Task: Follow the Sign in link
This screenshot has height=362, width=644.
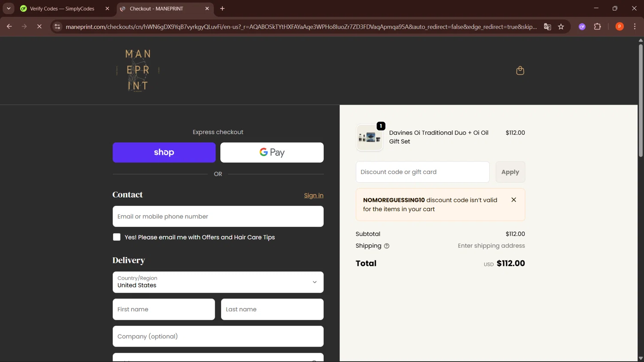Action: tap(313, 196)
